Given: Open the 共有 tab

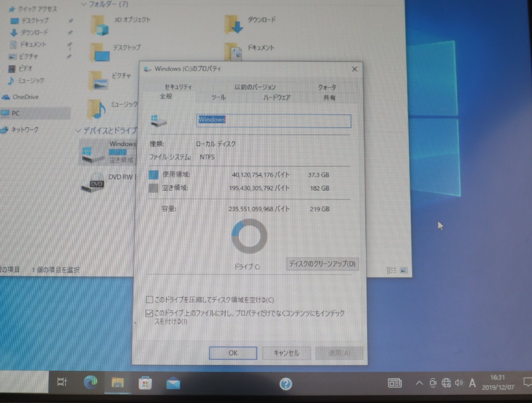Looking at the screenshot, I should click(x=329, y=98).
